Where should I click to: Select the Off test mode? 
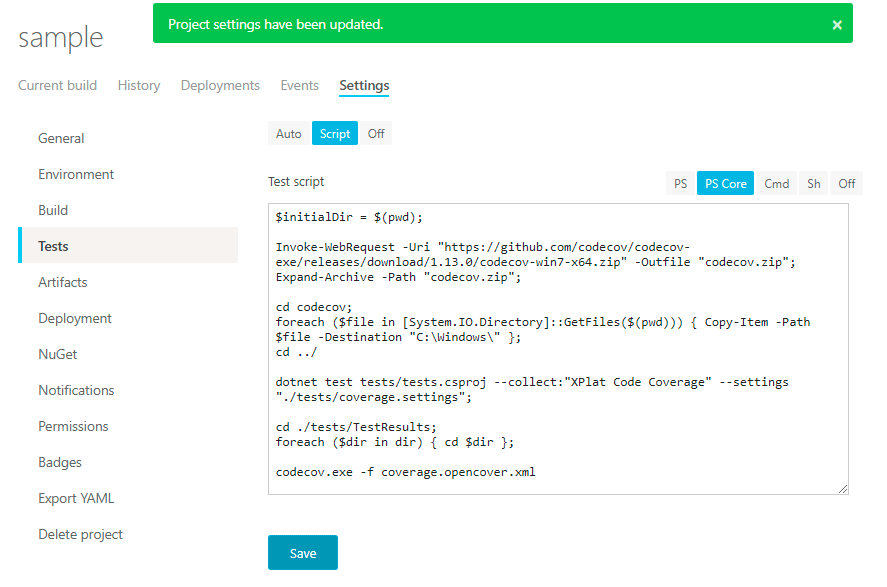pos(376,132)
